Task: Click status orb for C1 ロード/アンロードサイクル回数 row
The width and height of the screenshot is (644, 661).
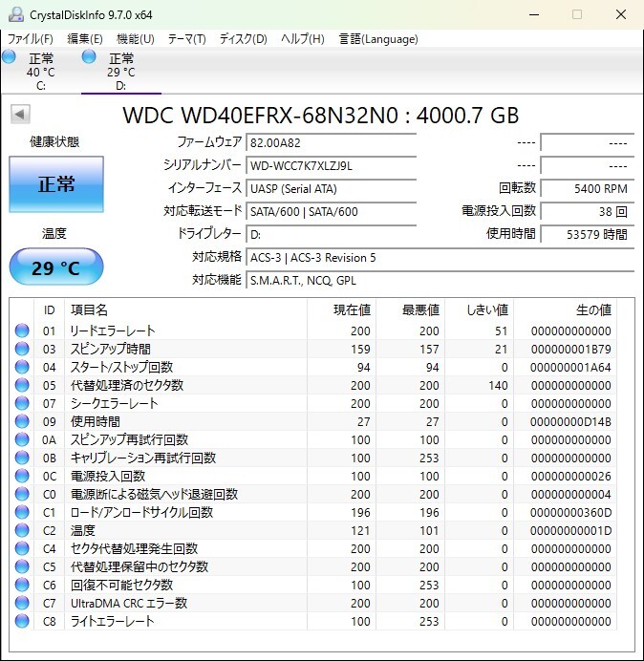Action: pos(22,512)
